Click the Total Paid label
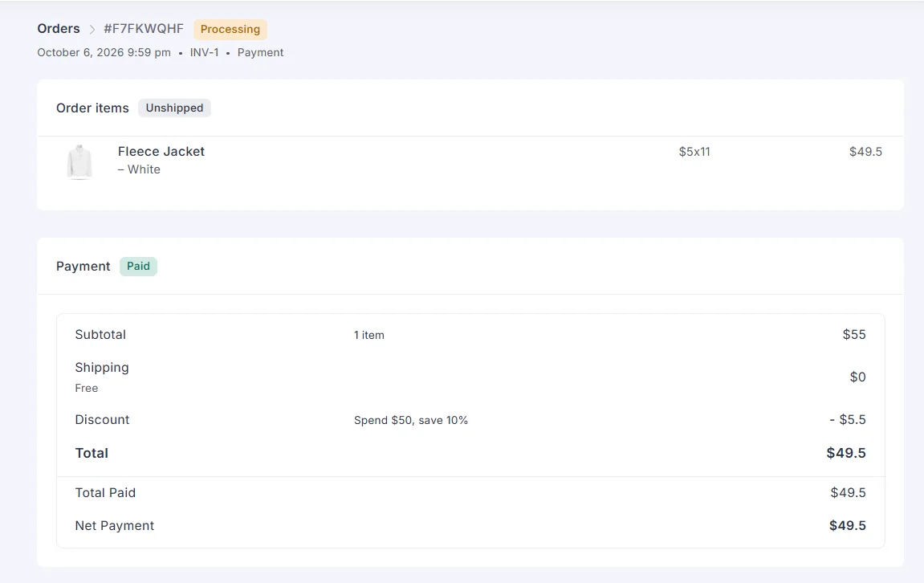The width and height of the screenshot is (924, 583). coord(105,493)
